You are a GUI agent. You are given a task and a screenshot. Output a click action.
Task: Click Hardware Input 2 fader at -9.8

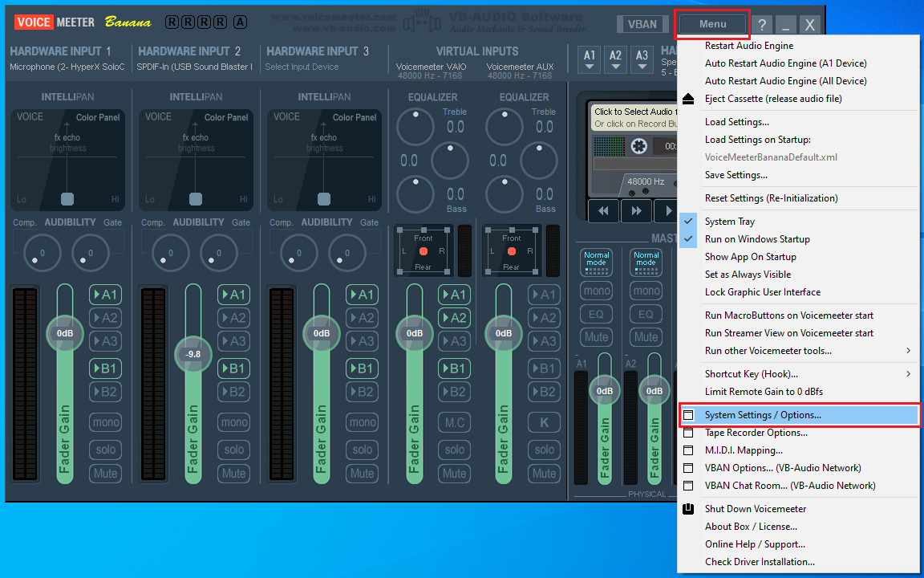pyautogui.click(x=193, y=354)
